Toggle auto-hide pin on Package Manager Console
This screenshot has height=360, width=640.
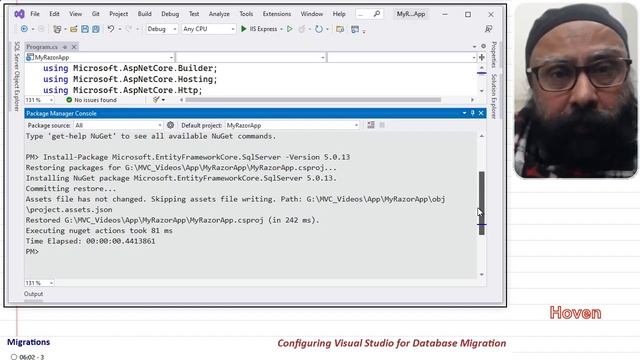coord(473,113)
